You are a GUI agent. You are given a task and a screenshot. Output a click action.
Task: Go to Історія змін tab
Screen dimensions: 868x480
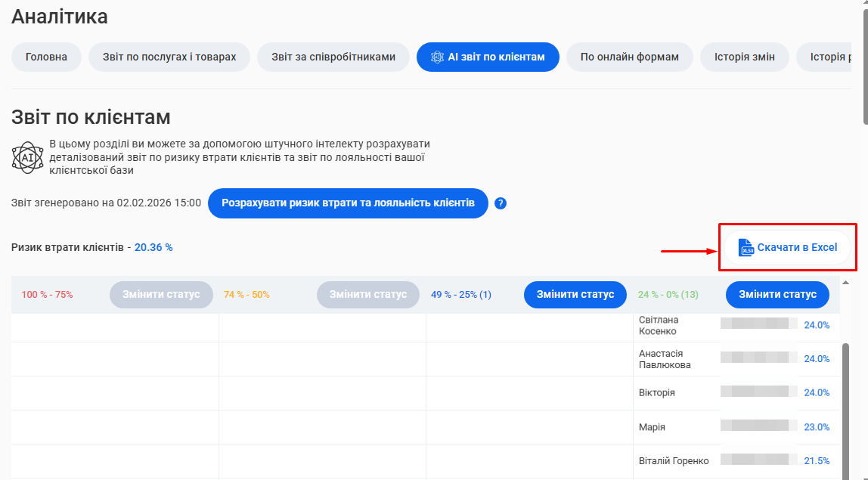(744, 57)
